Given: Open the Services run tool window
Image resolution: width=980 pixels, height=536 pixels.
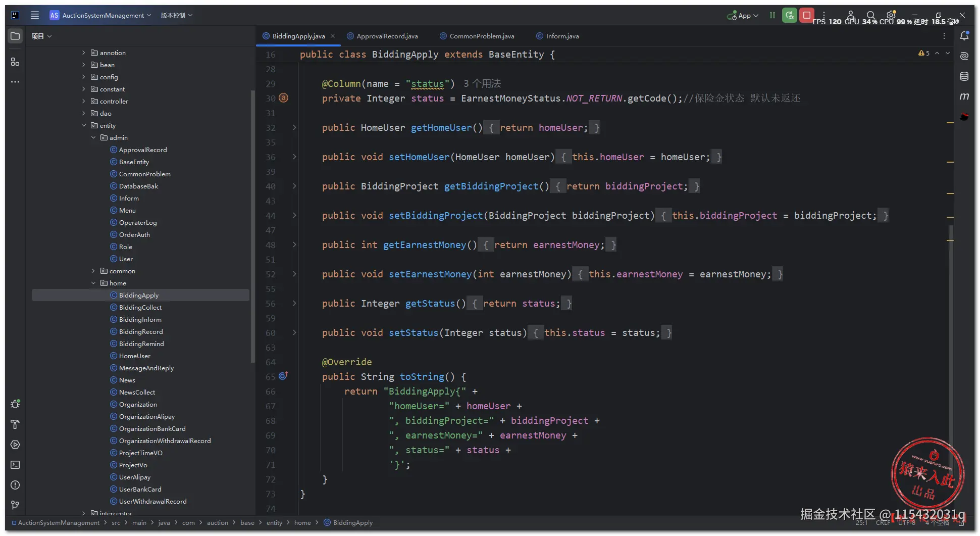Looking at the screenshot, I should [15, 445].
